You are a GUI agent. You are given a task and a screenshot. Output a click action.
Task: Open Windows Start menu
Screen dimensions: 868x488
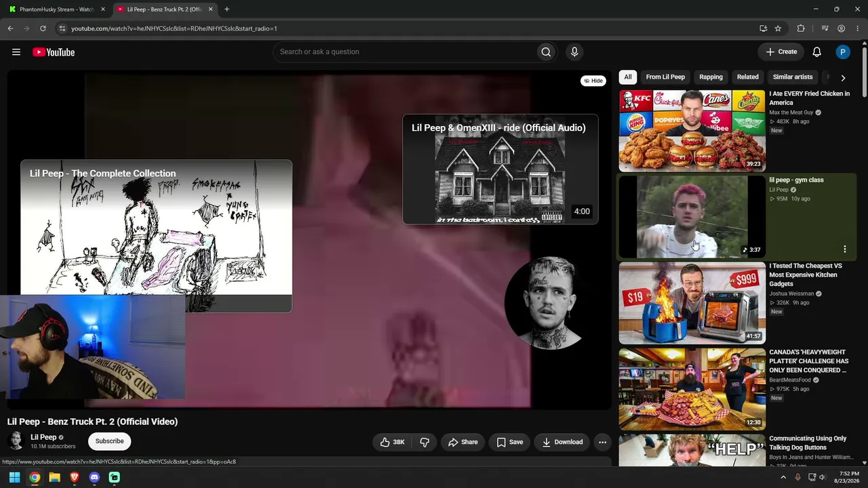point(14,477)
